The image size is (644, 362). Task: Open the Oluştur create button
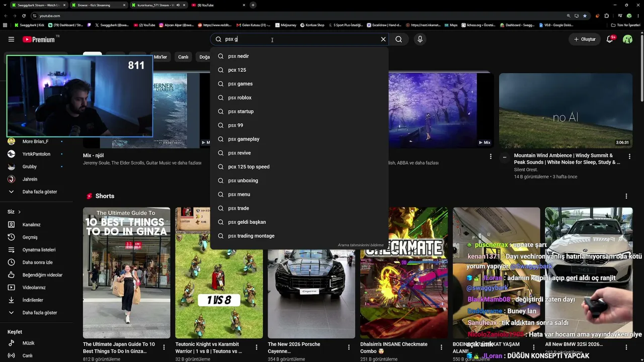tap(585, 39)
